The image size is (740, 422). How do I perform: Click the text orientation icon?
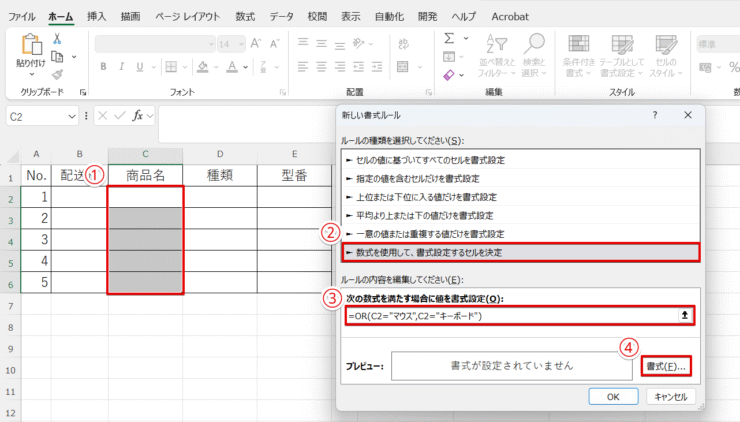359,44
